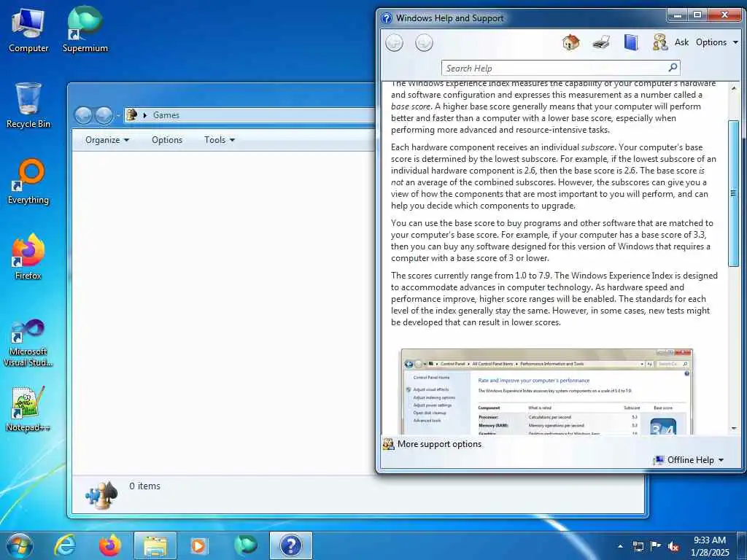The width and height of the screenshot is (747, 560).
Task: Open Windows Media Player from taskbar
Action: point(199,545)
